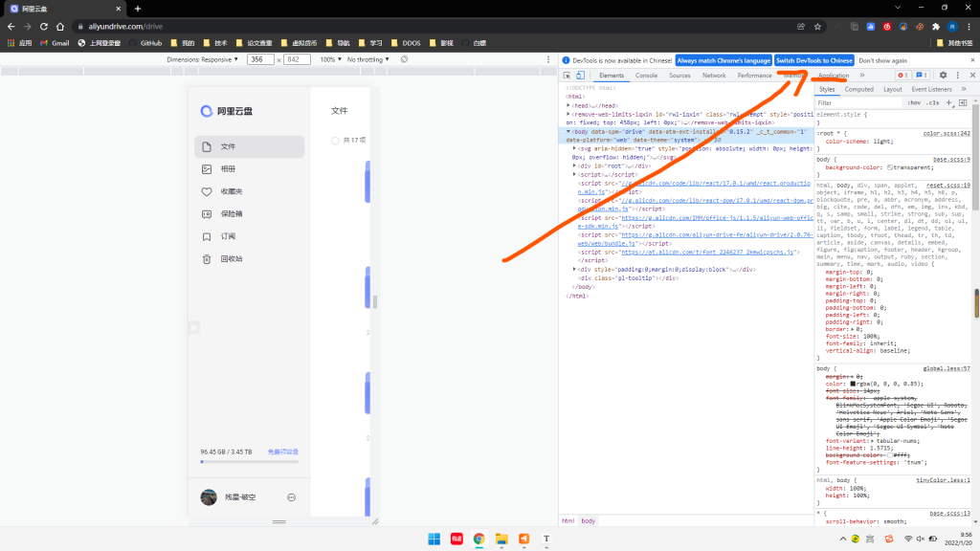The height and width of the screenshot is (551, 980).
Task: Open the 100% zoom dropdown
Action: point(330,59)
